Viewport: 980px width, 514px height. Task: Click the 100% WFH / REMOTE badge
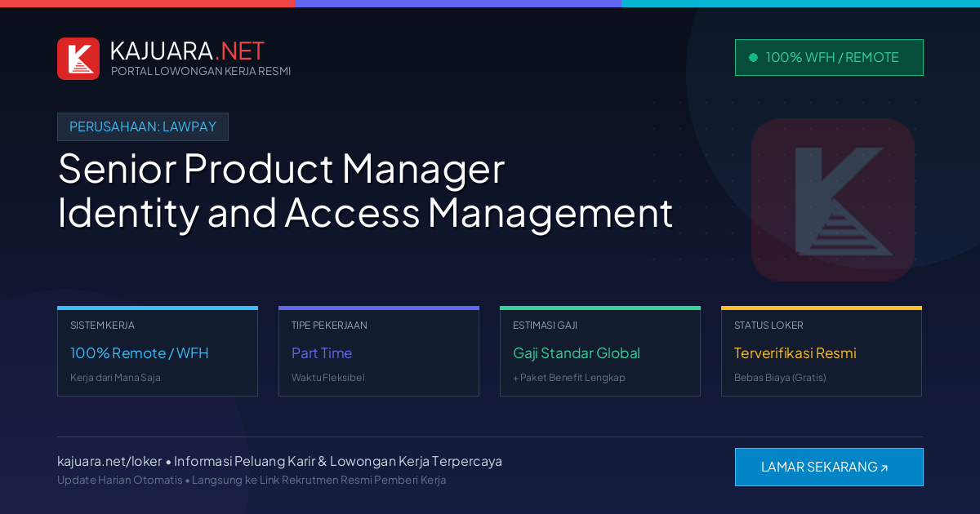[x=829, y=58]
